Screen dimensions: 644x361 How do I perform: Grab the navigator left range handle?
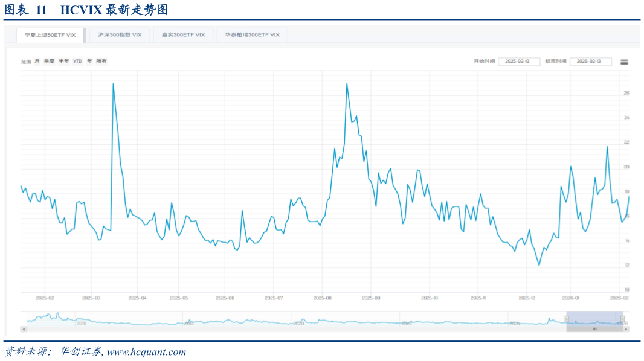click(567, 318)
